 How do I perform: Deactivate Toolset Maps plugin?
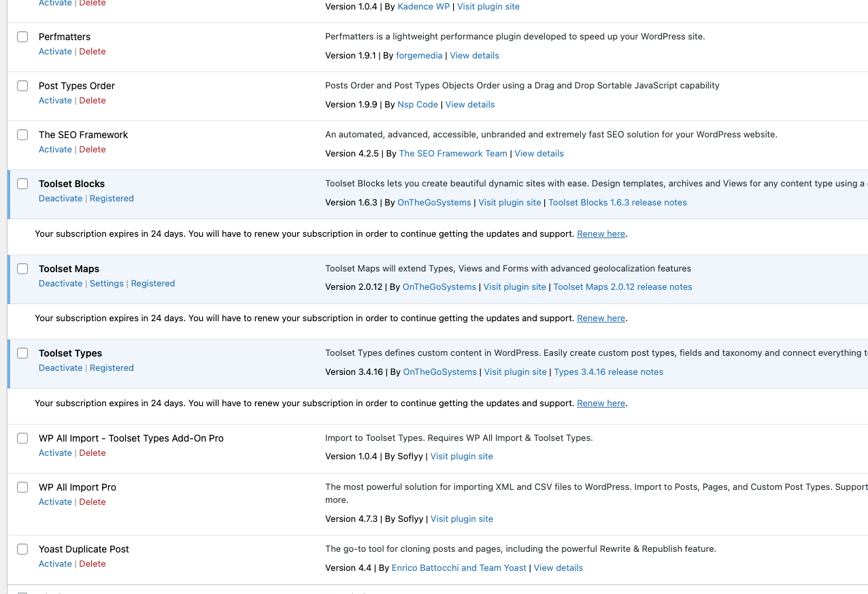pyautogui.click(x=61, y=284)
